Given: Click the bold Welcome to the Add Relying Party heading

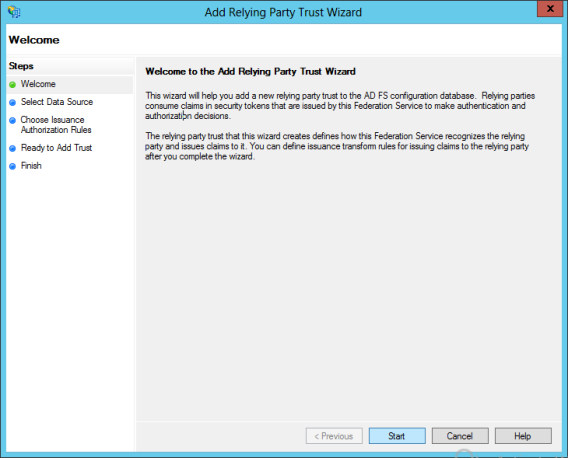Looking at the screenshot, I should (250, 71).
